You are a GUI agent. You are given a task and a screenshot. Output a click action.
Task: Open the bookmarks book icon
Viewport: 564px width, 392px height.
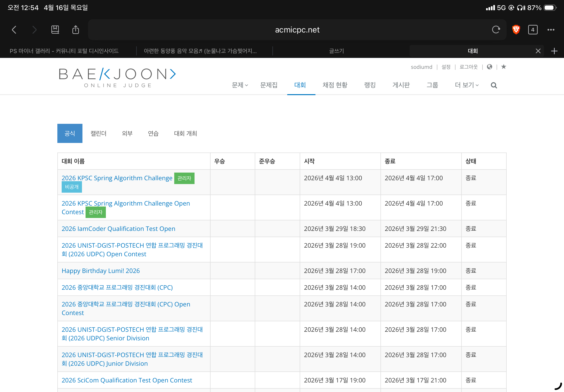(x=55, y=30)
